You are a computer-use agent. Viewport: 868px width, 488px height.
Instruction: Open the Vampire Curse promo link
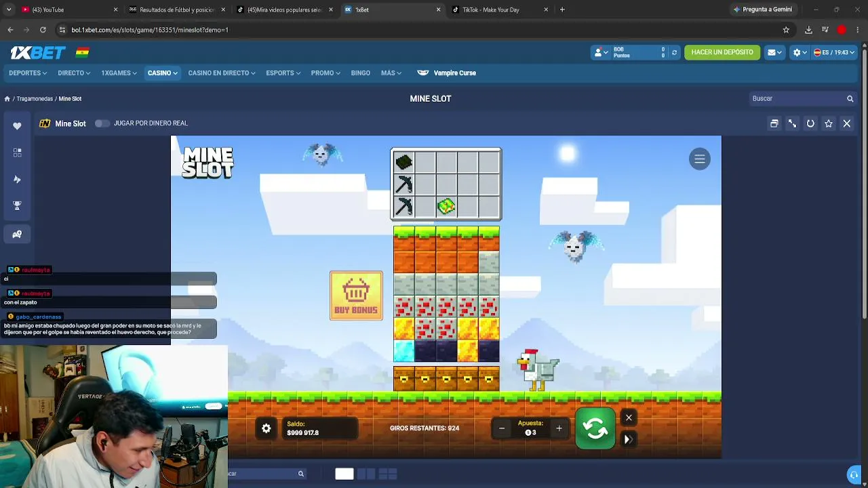(446, 73)
